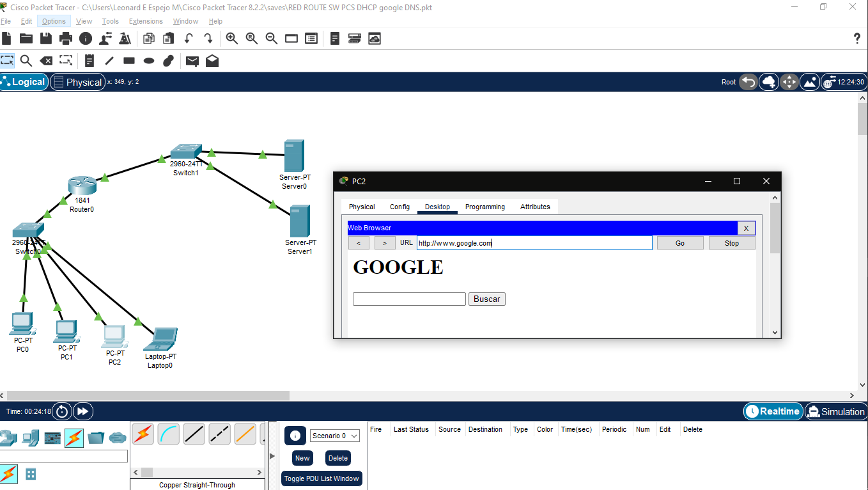Click the Paste icon in the toolbar
The width and height of the screenshot is (868, 490).
[x=169, y=38]
